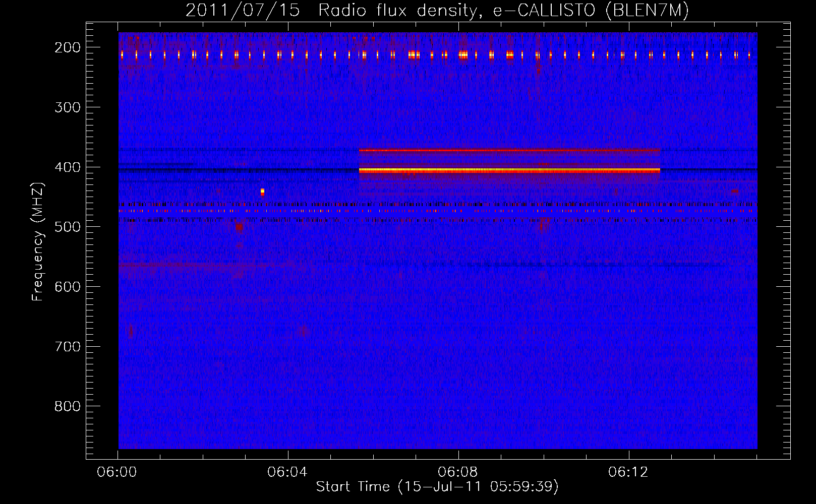Viewport: 816px width, 504px height.
Task: Click the "Start Time (15-Jul-11 05:59:39)" x-axis label
Action: coord(437,487)
